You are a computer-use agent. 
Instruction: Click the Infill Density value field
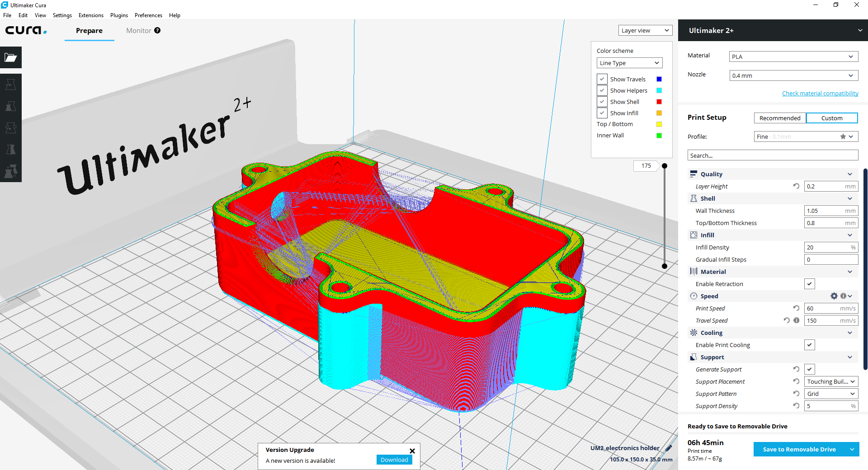(831, 247)
